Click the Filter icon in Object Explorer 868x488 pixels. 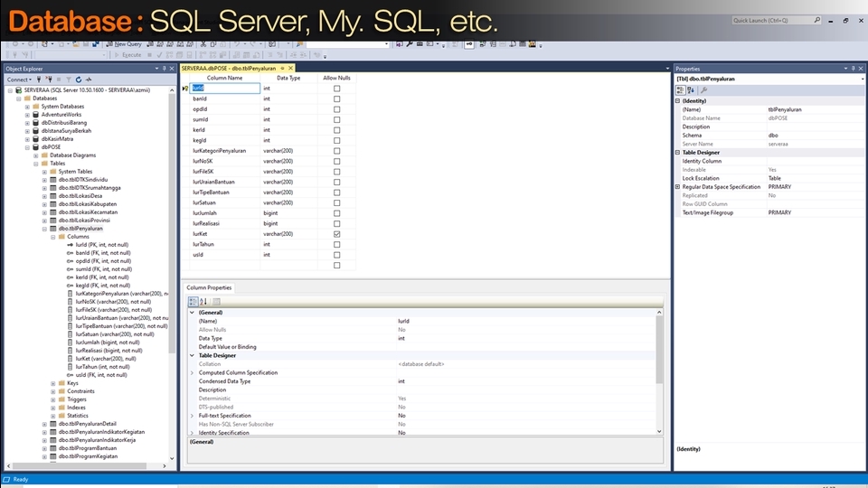click(x=69, y=80)
